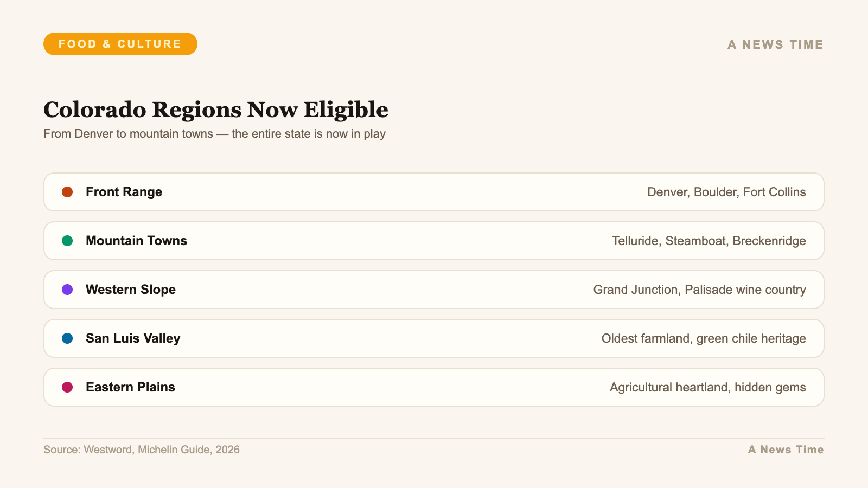Select the Western Slope label
868x488 pixels.
pyautogui.click(x=131, y=290)
